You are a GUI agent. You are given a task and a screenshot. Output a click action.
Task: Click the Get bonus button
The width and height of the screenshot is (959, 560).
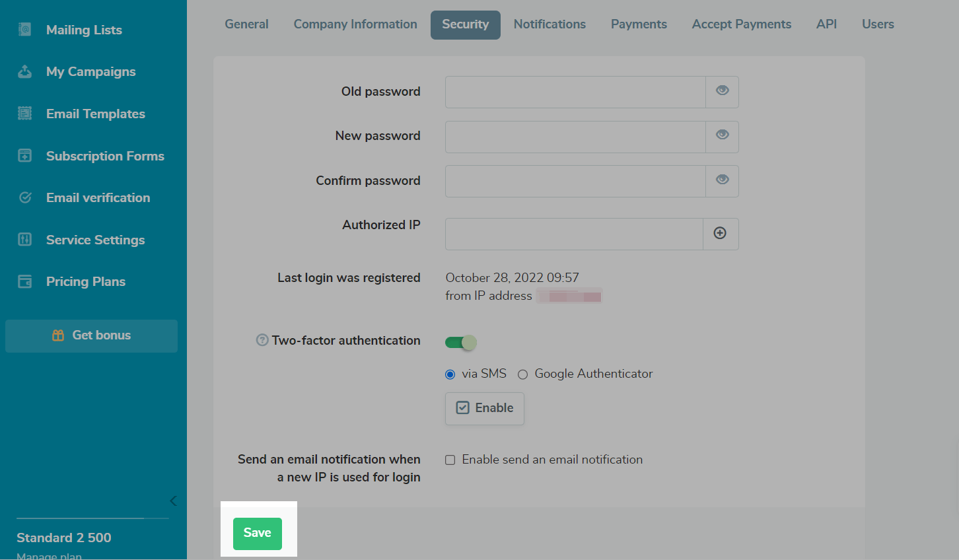point(91,335)
